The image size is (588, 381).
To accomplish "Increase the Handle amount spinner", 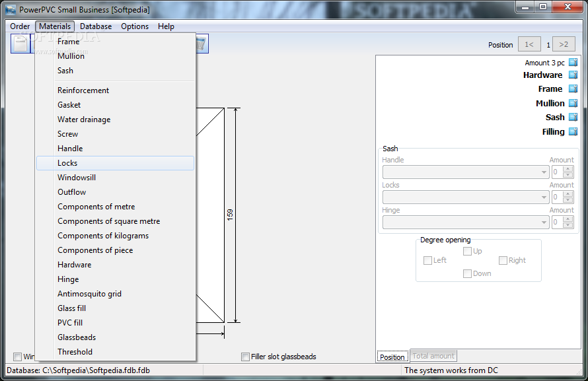I will [568, 169].
